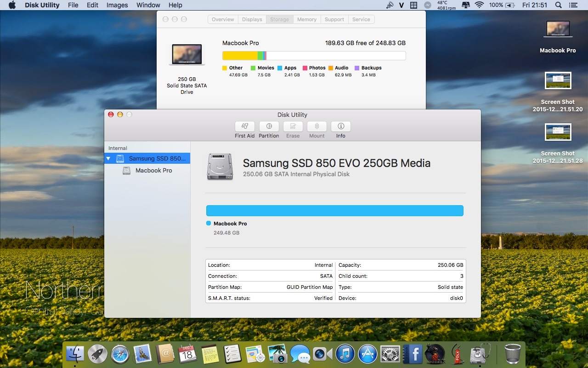Click the Mount toolbar icon
Screen dimensions: 588x368
click(x=317, y=126)
